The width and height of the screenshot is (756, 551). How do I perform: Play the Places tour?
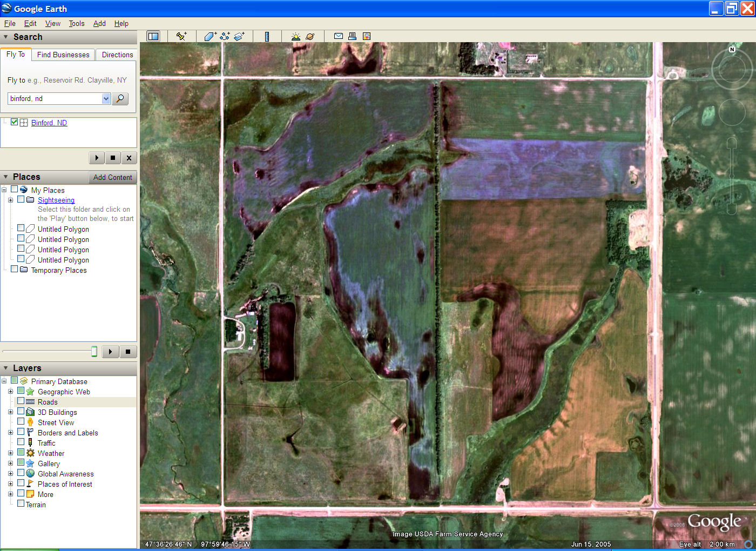click(110, 352)
